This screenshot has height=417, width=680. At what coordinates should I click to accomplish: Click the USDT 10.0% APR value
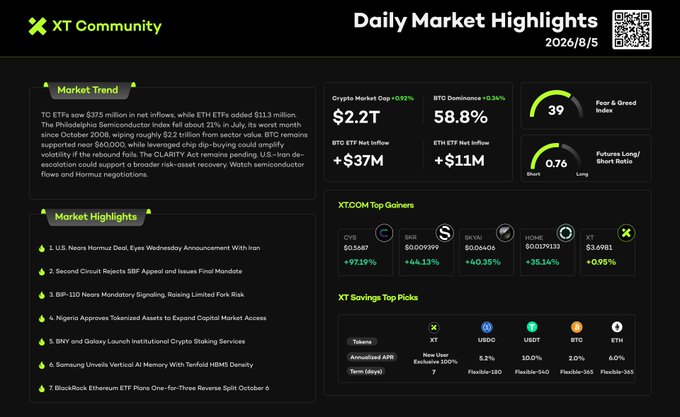(532, 358)
